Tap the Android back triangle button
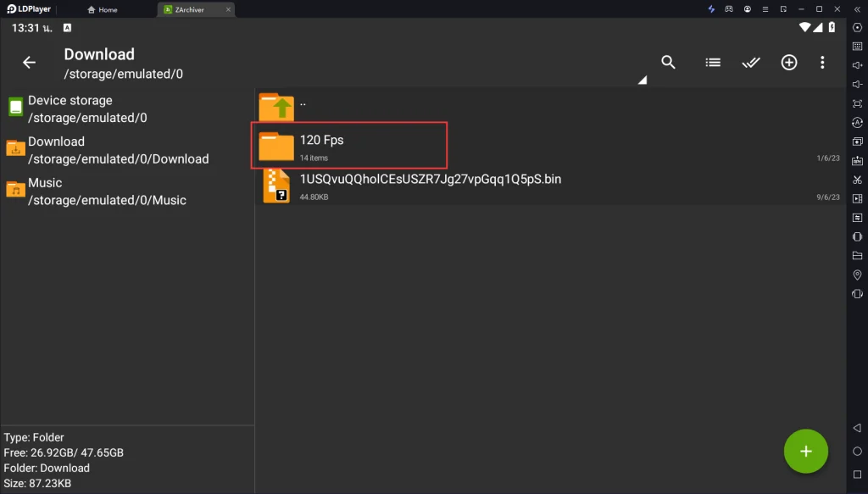Image resolution: width=868 pixels, height=494 pixels. (857, 428)
